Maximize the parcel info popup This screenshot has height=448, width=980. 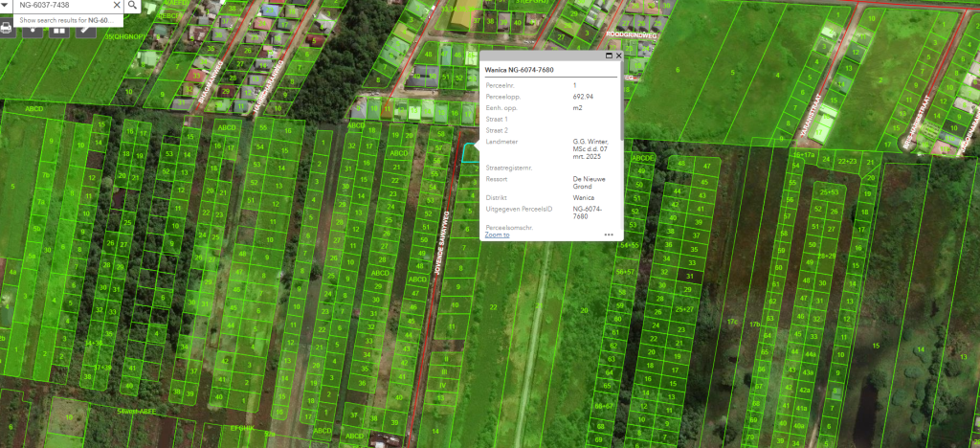tap(609, 56)
